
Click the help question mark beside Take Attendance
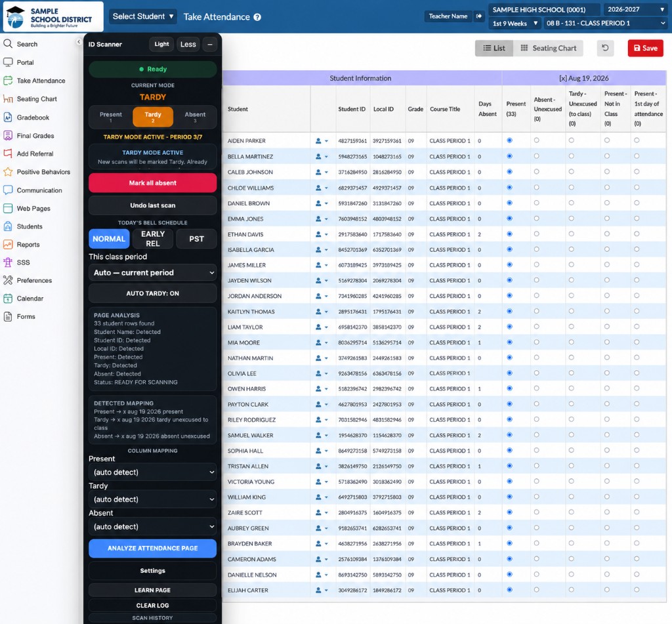pos(257,17)
